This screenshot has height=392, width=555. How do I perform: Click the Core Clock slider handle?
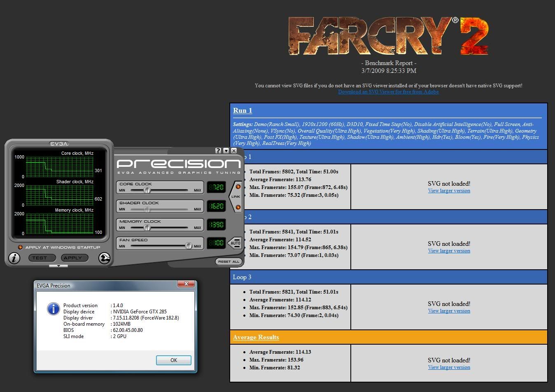[147, 190]
